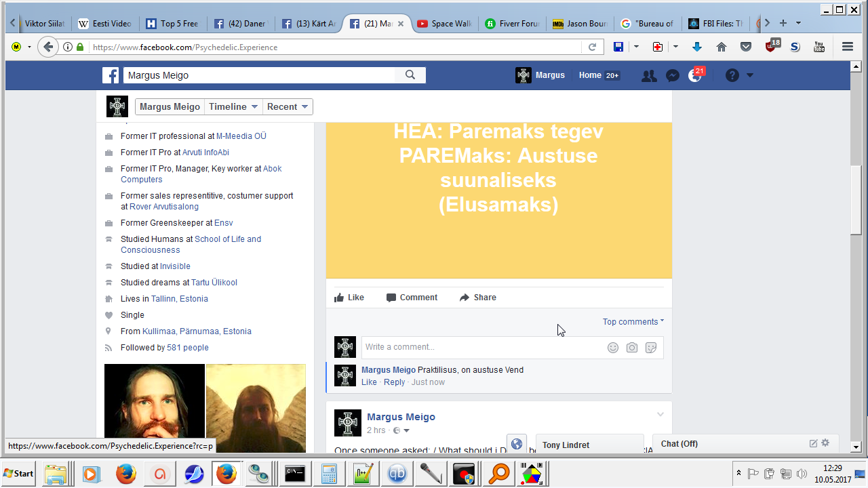Post a sticker using the sticker icon
Screen dimensions: 868x488
click(651, 348)
